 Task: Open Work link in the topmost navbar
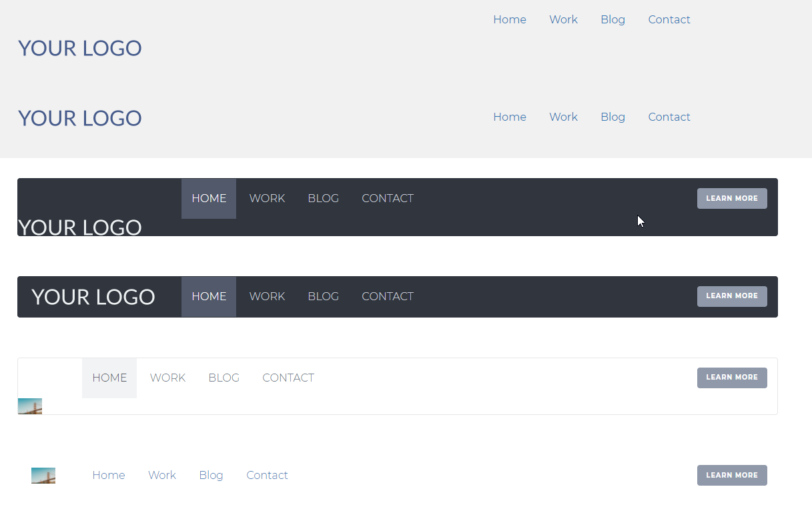[x=563, y=20]
